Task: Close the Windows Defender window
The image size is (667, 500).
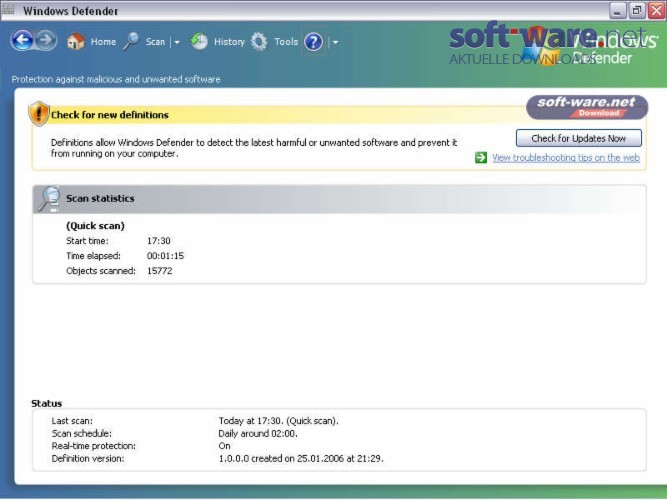Action: coord(656,11)
